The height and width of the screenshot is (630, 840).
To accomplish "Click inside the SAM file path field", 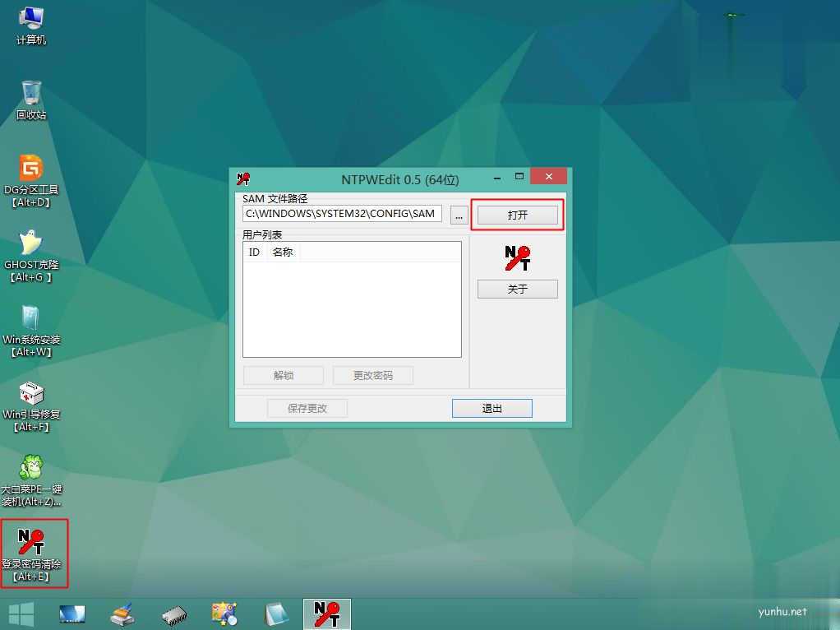I will (342, 214).
